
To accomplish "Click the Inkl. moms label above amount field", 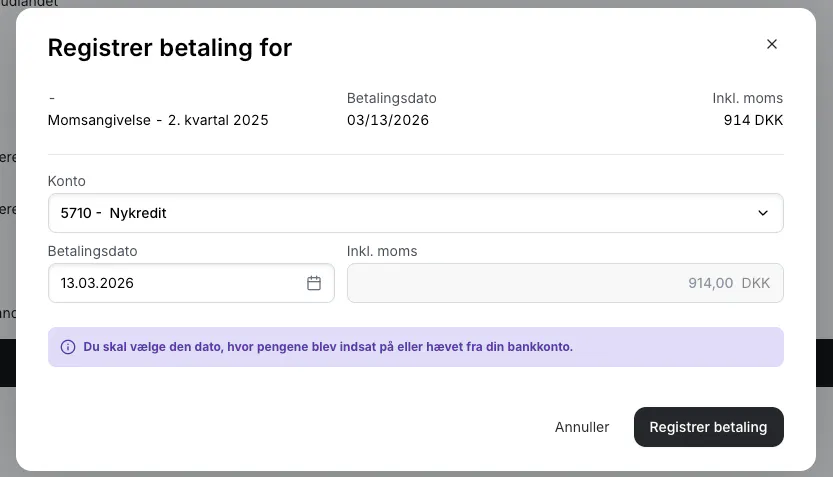I will pos(382,251).
